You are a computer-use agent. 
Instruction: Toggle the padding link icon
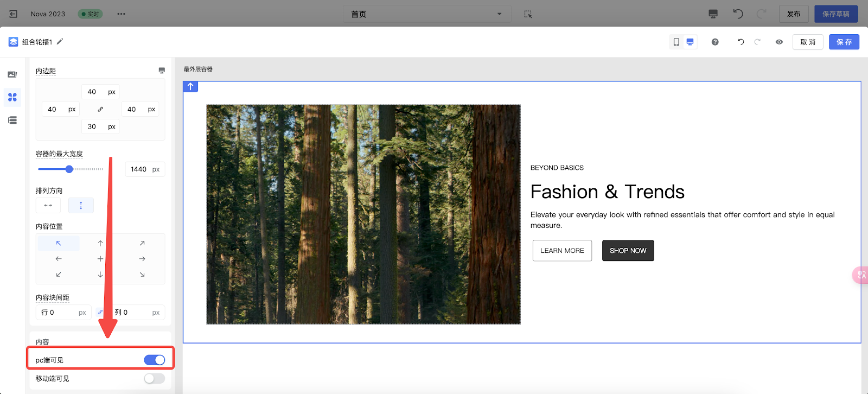pos(100,109)
